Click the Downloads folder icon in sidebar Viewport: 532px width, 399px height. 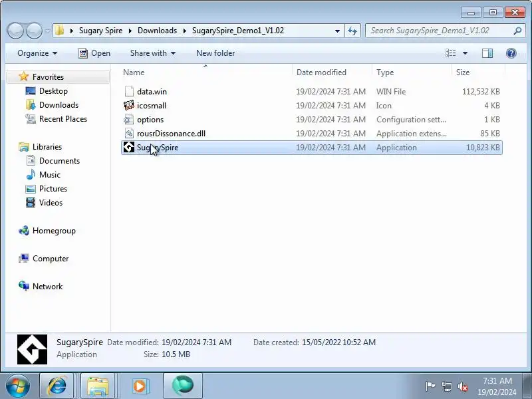tap(31, 105)
